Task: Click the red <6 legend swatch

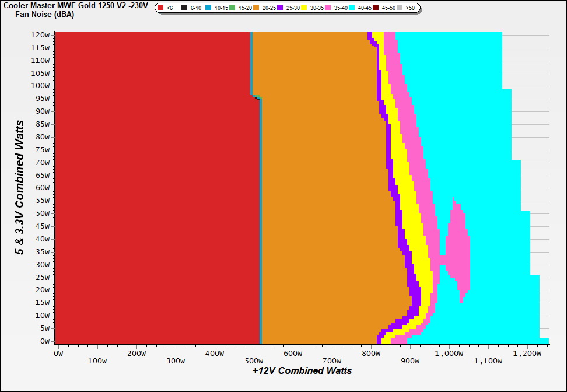Action: point(161,8)
